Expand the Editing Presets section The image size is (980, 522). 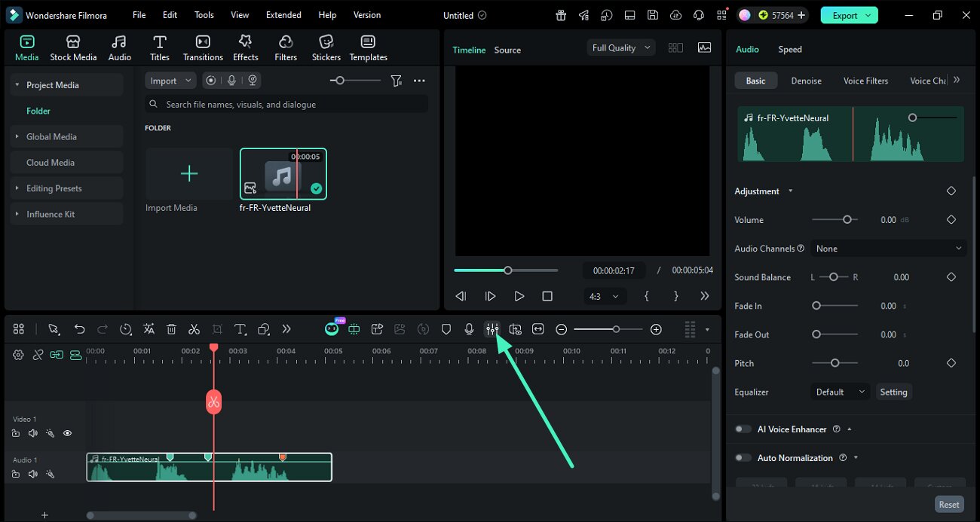[x=17, y=188]
